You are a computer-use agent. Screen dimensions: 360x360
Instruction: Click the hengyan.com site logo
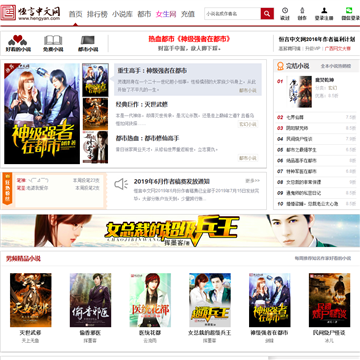tap(31, 13)
